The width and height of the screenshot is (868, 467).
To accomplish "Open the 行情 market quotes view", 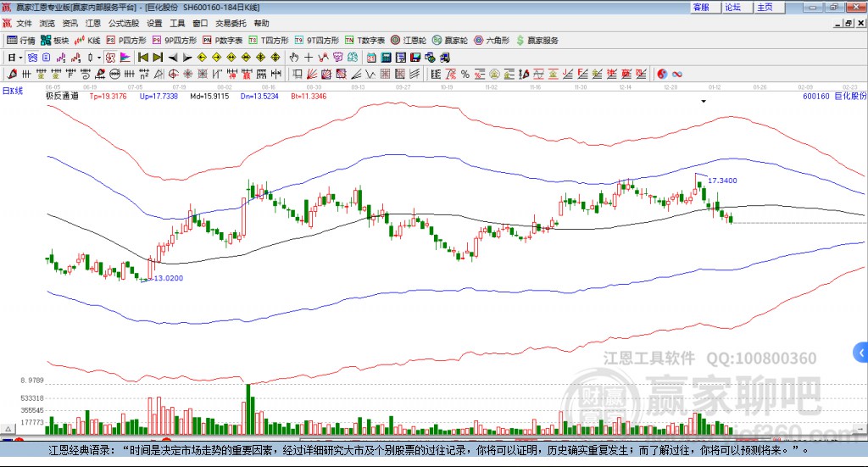I will coord(20,41).
